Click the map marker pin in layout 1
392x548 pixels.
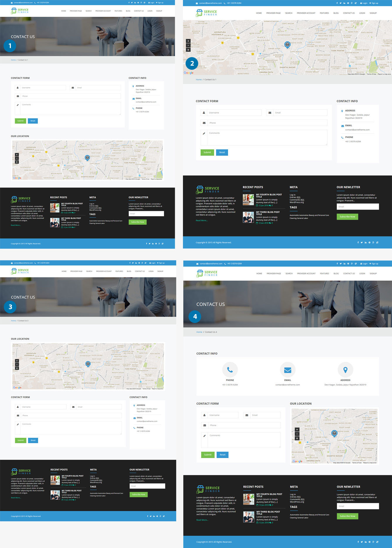pyautogui.click(x=87, y=158)
